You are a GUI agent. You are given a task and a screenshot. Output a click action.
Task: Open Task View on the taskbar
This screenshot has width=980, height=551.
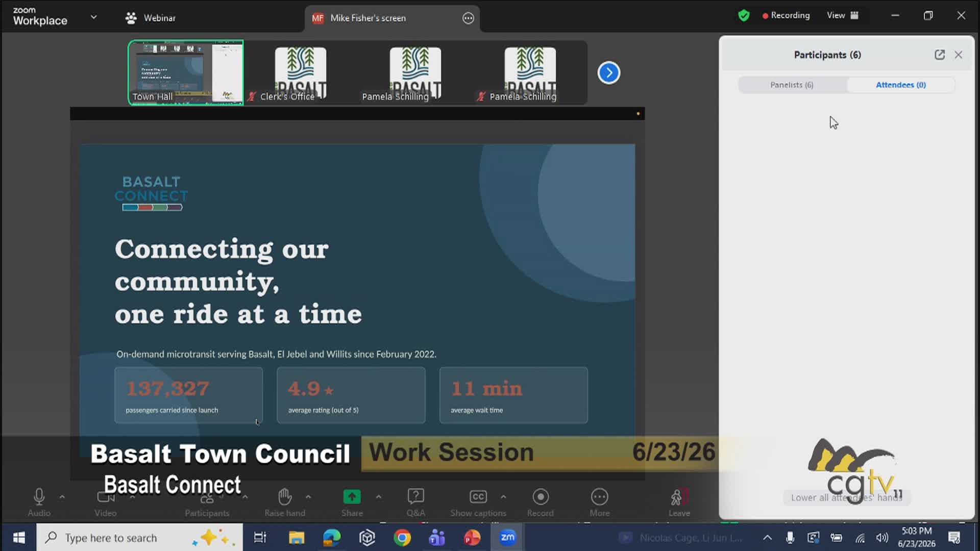(260, 537)
